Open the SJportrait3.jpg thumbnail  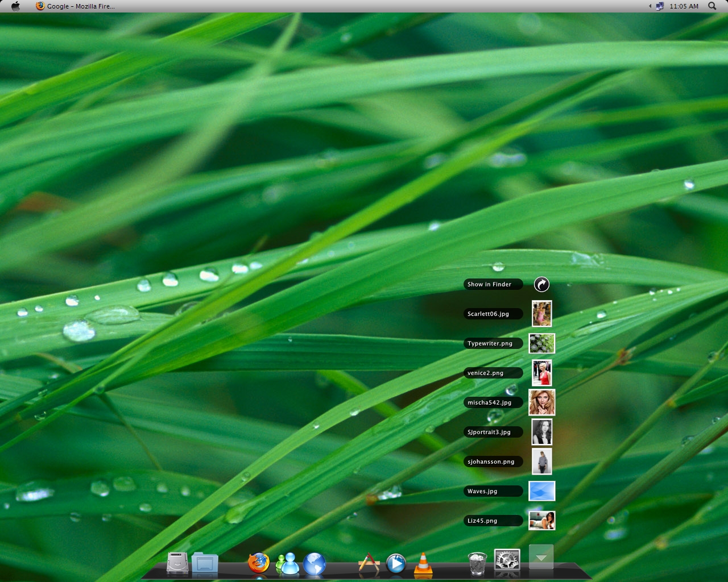coord(541,432)
